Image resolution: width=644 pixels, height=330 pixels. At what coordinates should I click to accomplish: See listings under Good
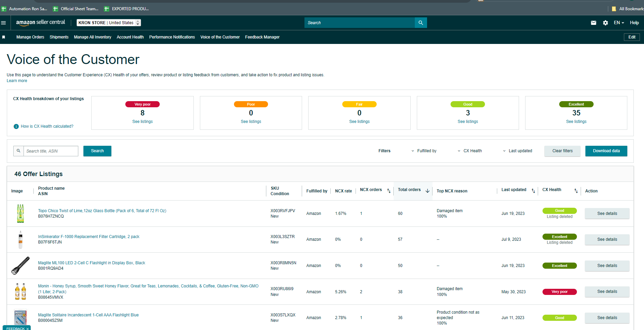(x=468, y=122)
